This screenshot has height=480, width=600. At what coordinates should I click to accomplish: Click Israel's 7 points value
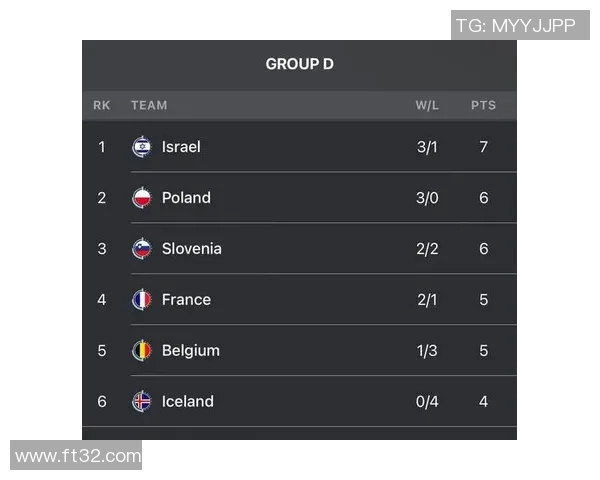[483, 147]
